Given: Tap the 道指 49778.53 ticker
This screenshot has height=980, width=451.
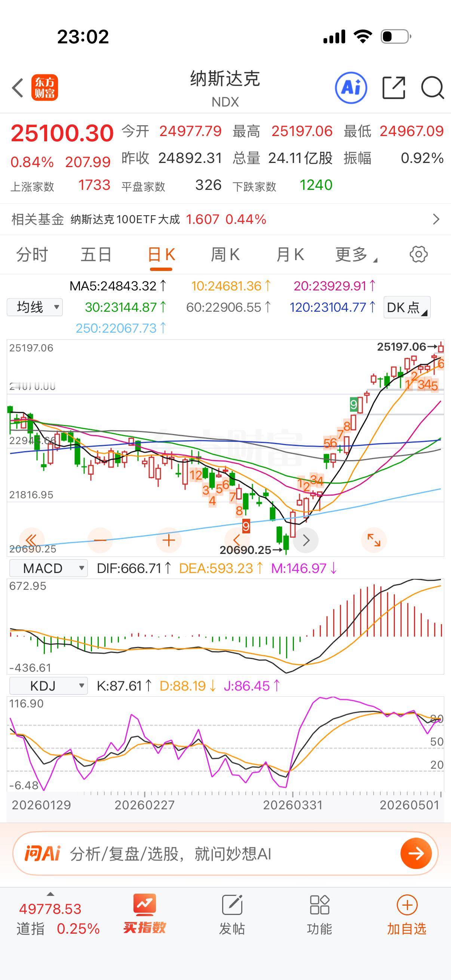Looking at the screenshot, I should [x=58, y=918].
